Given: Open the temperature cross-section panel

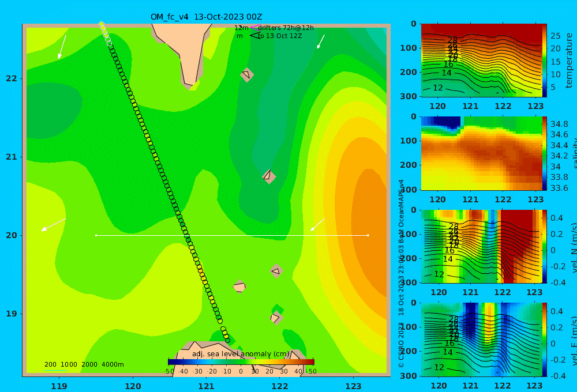Looking at the screenshot, I should coord(482,61).
